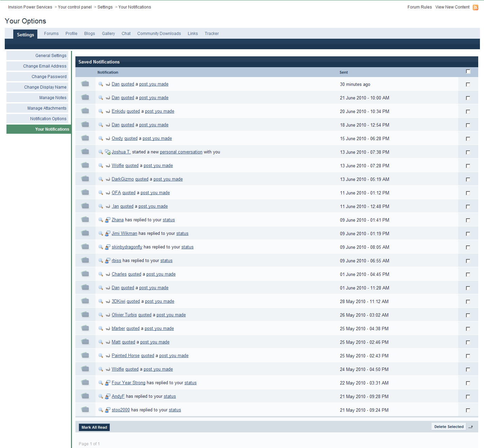Click magnifier icon in the AndyF row
This screenshot has height=448, width=484.
(x=101, y=396)
